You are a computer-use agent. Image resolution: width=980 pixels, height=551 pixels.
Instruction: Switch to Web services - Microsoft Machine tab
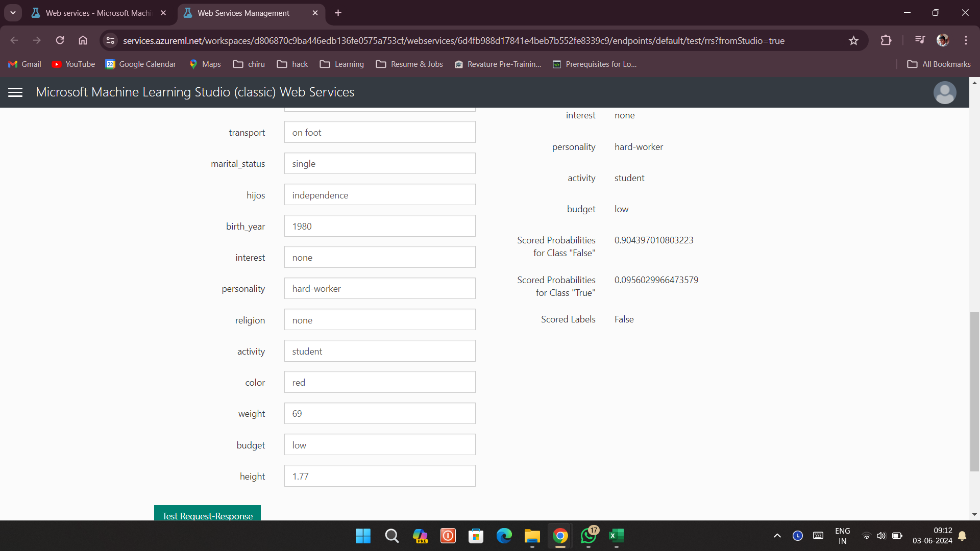(x=100, y=13)
